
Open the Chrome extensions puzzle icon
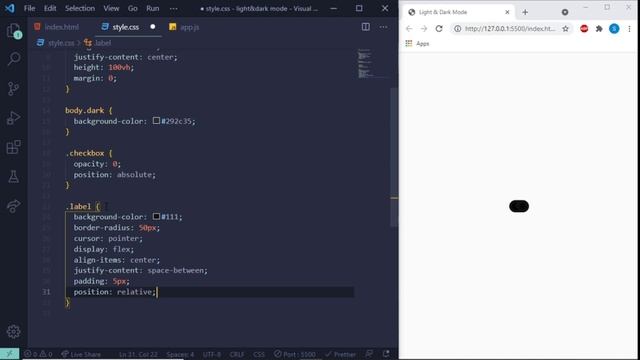click(599, 29)
